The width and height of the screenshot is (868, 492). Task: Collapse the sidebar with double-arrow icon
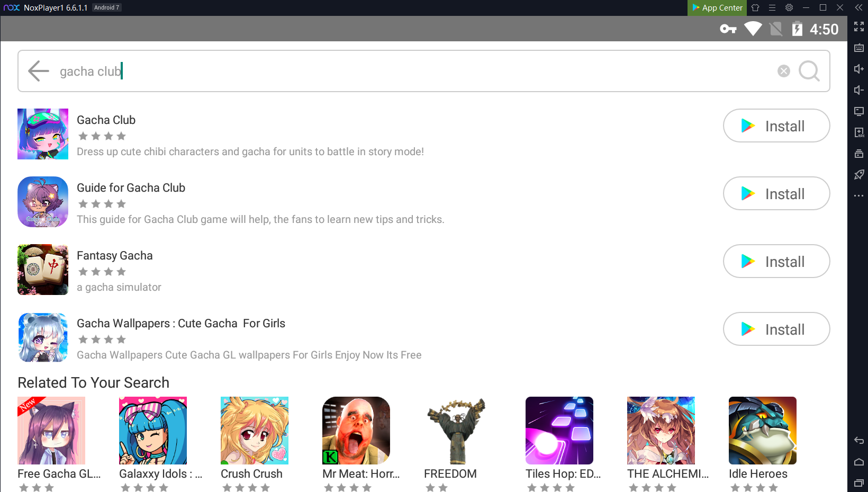tap(858, 7)
